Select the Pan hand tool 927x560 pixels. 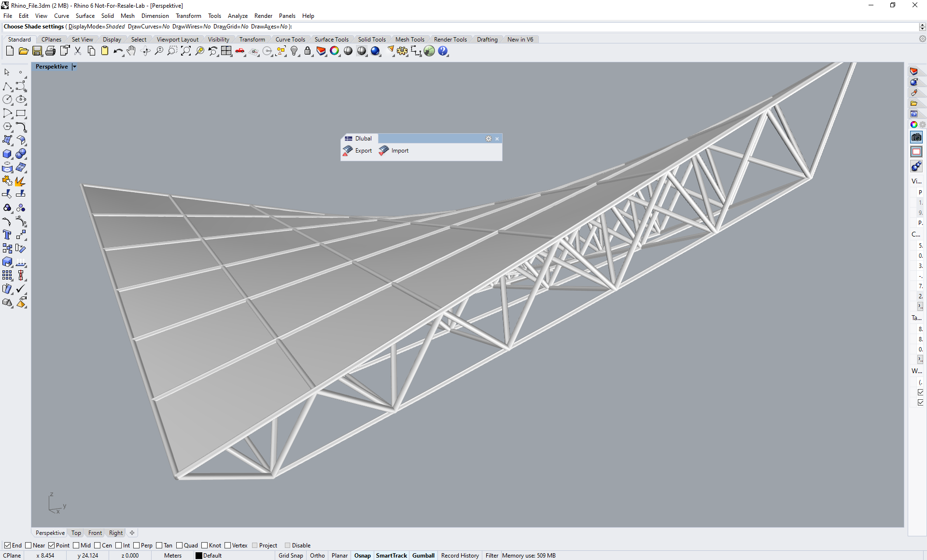(x=131, y=51)
